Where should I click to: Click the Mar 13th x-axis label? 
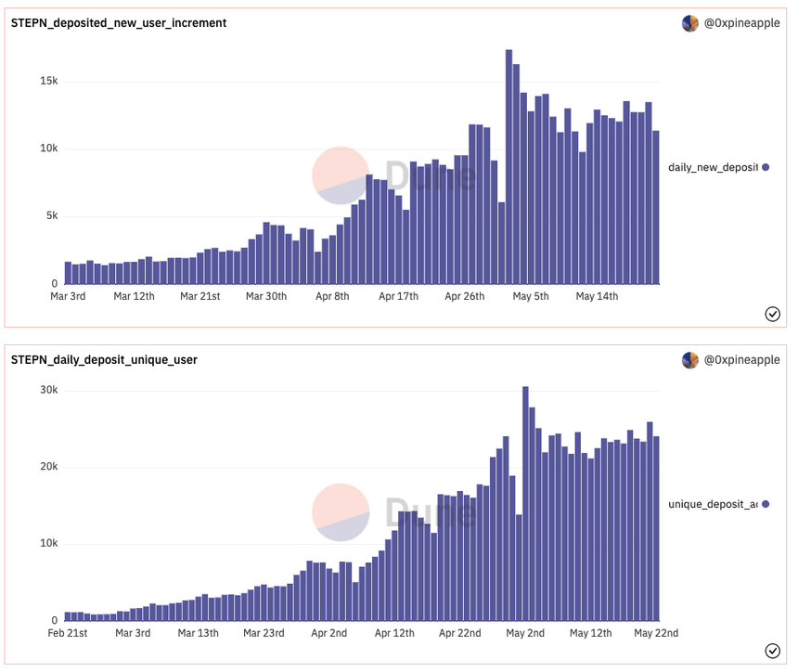click(198, 633)
